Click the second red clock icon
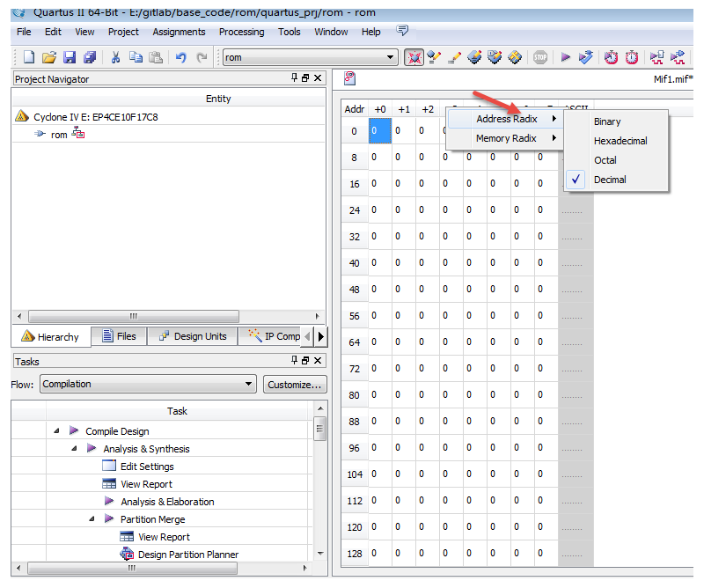Screen dimensions: 704x588 (x=632, y=57)
